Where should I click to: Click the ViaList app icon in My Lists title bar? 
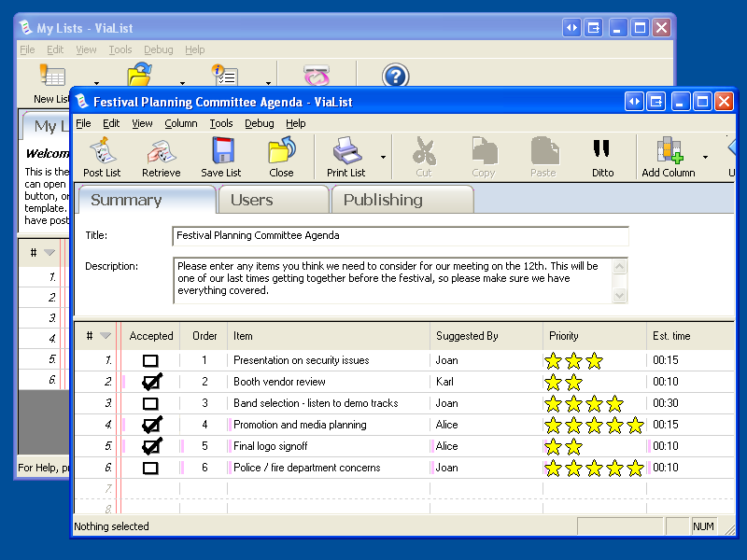(26, 28)
